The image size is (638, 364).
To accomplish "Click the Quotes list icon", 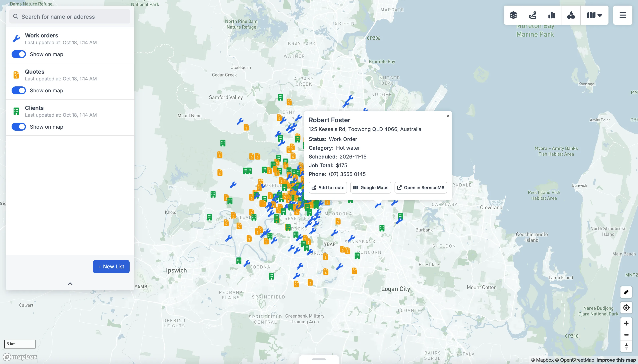I will 16,75.
